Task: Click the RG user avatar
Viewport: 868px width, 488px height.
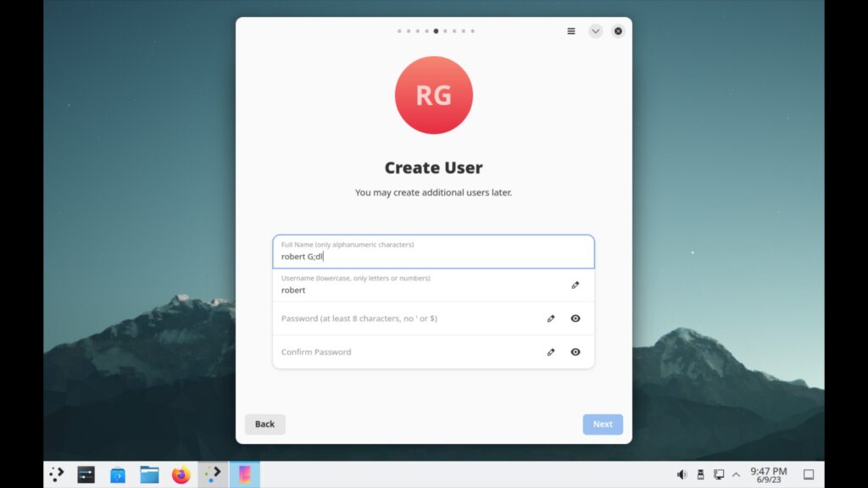Action: click(x=433, y=95)
